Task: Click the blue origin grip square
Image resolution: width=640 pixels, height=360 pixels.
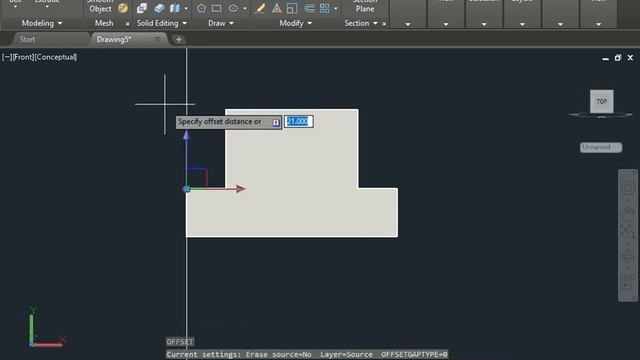Action: [x=187, y=189]
